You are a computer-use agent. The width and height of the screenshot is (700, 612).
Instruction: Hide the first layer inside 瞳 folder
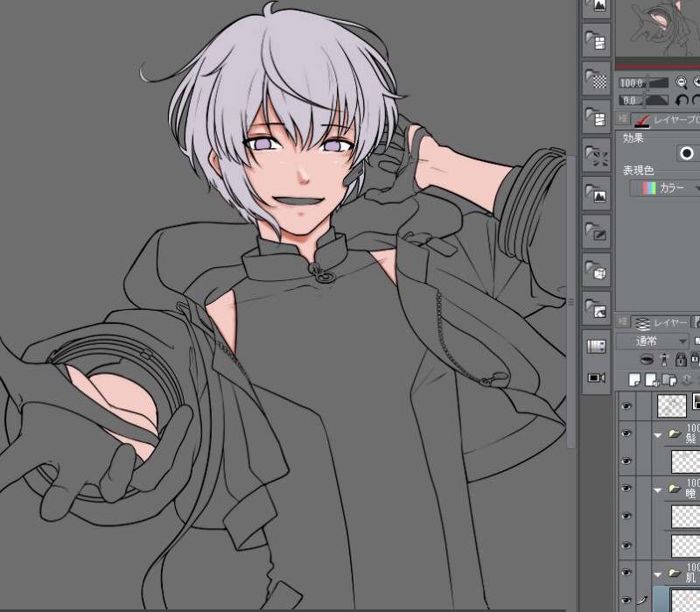pyautogui.click(x=626, y=516)
